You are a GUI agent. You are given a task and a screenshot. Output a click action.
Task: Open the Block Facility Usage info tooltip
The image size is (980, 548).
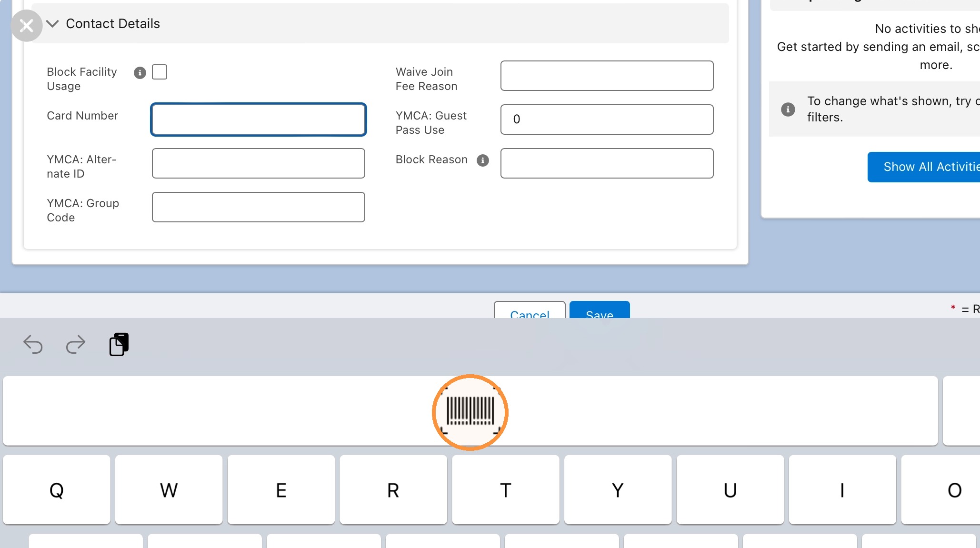point(140,73)
